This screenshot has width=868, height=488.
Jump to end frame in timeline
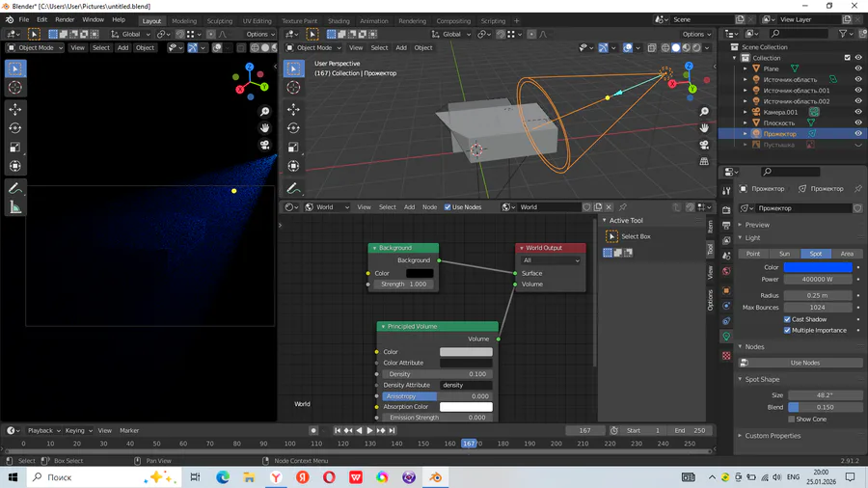tap(392, 430)
